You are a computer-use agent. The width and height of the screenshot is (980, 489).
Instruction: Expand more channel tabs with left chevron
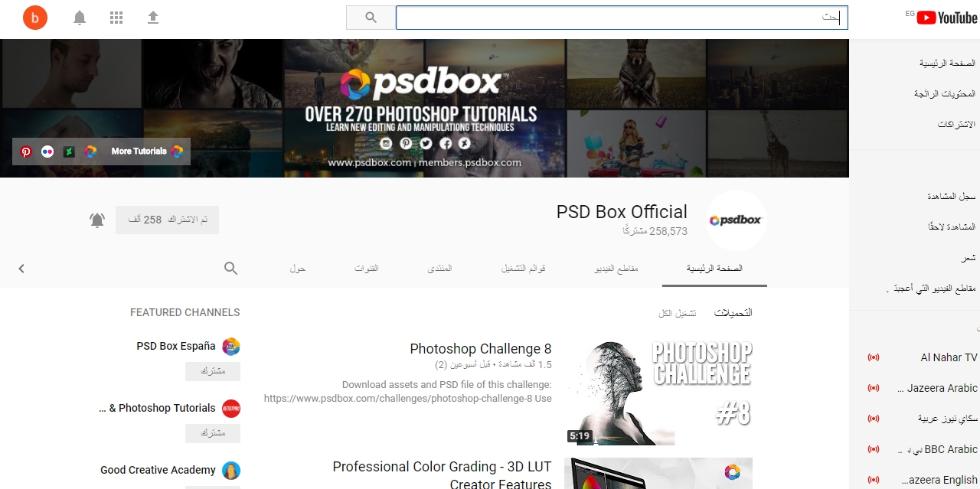[21, 269]
